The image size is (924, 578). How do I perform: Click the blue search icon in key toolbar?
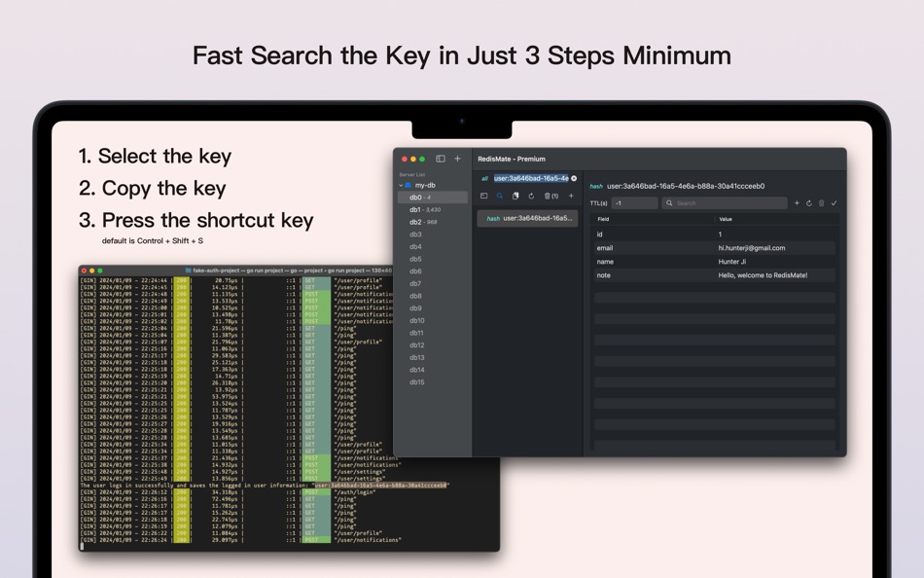(x=500, y=196)
